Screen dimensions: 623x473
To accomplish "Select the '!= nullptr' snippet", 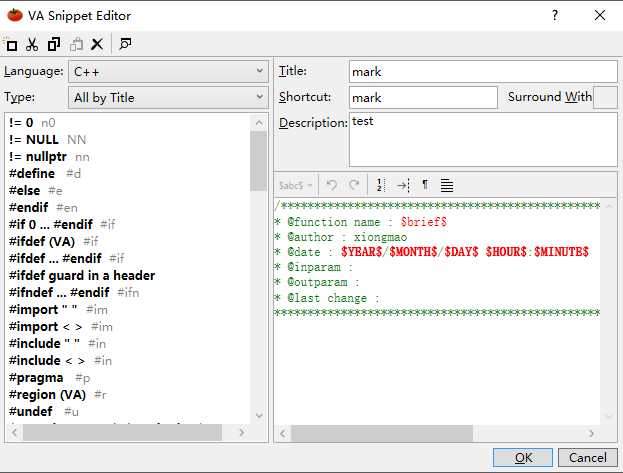I will (49, 157).
